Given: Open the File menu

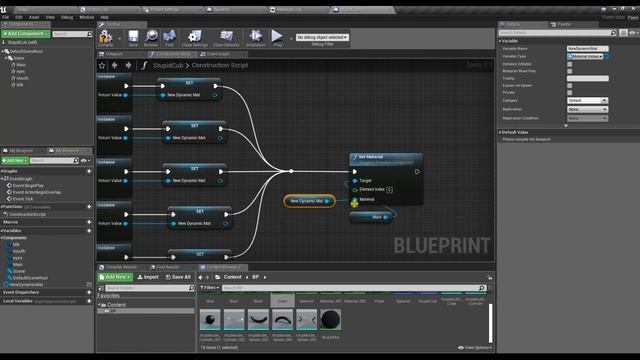Looking at the screenshot, I should point(5,17).
